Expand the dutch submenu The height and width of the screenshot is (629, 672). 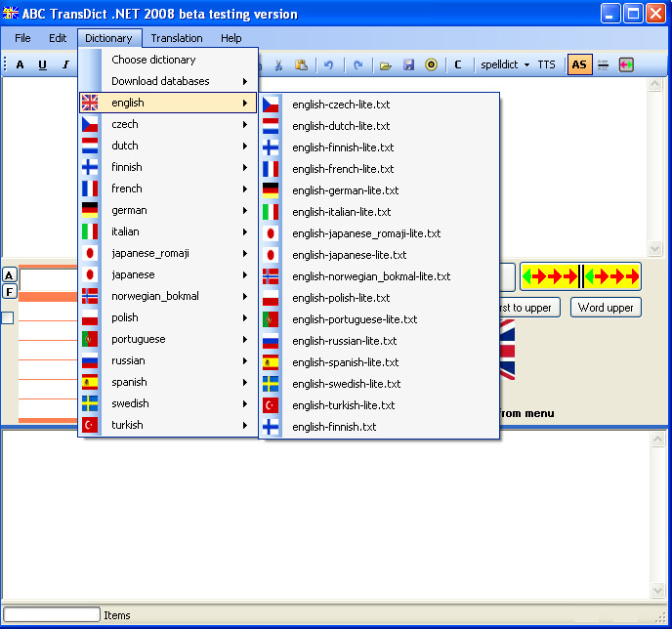[x=168, y=146]
